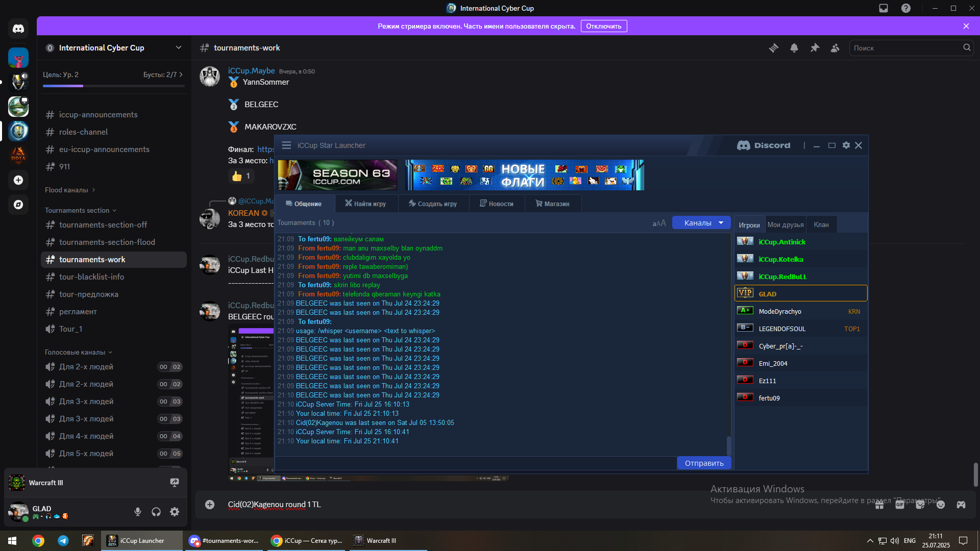Image resolution: width=980 pixels, height=551 pixels.
Task: Open the iCCup Launcher hamburger menu
Action: [x=286, y=145]
